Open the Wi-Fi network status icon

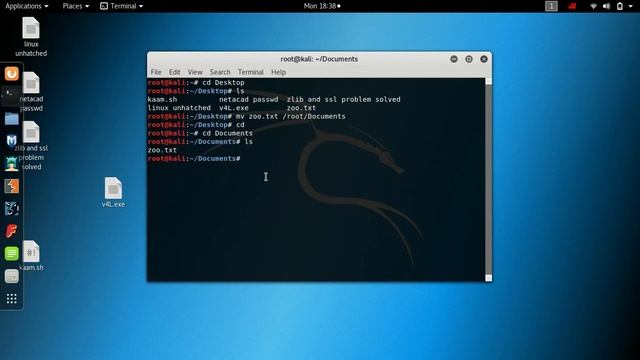(x=593, y=6)
